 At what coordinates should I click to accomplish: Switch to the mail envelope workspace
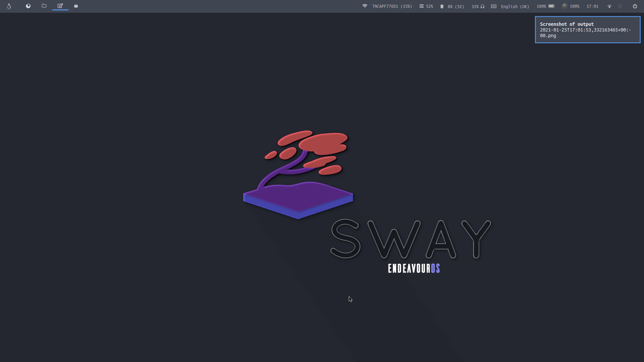(76, 6)
